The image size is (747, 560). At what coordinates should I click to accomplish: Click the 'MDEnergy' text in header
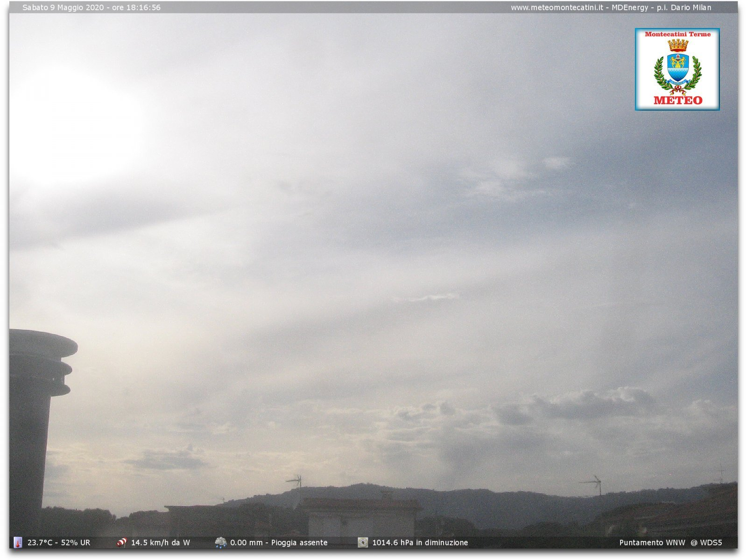click(630, 7)
